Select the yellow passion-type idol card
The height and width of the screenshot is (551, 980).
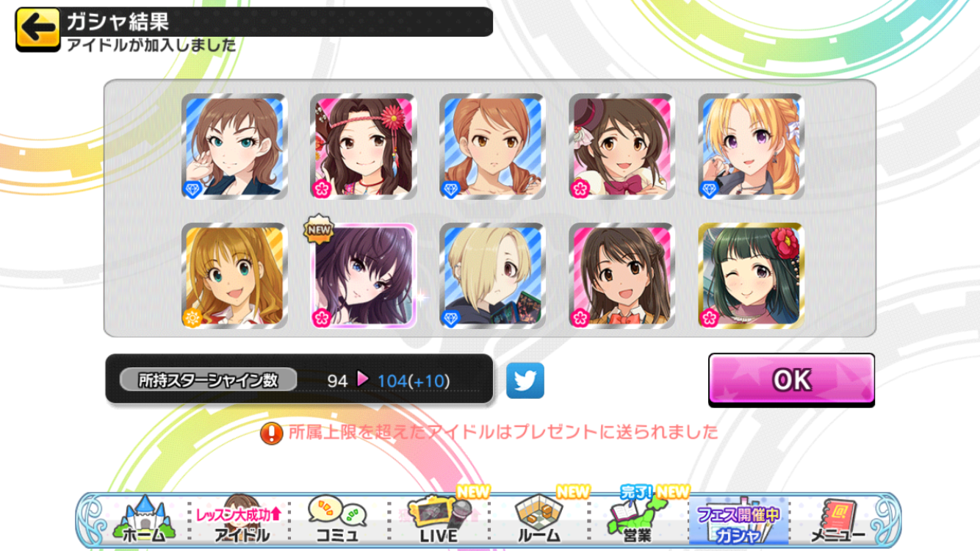click(x=234, y=275)
